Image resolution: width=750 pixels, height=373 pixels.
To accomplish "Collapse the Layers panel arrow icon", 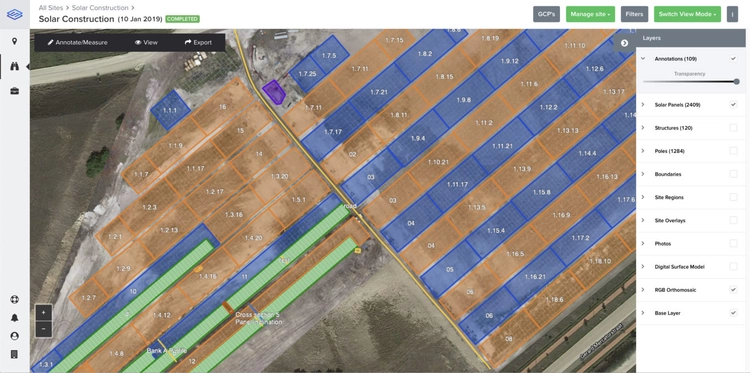I will pyautogui.click(x=624, y=43).
